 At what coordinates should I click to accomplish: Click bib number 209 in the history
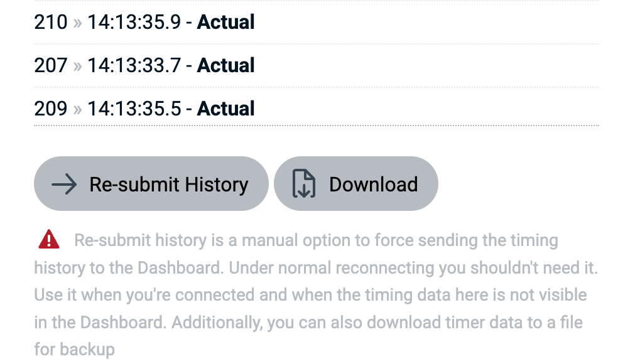click(x=51, y=109)
